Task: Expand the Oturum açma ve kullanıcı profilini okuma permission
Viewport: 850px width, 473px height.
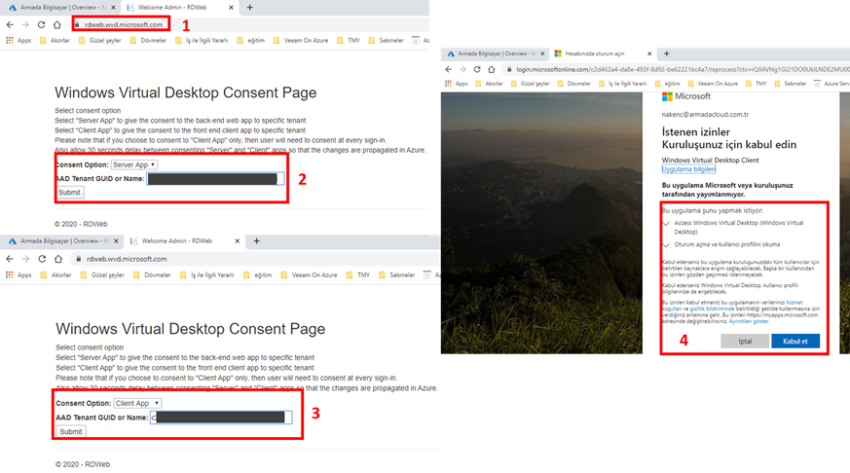Action: coord(666,244)
